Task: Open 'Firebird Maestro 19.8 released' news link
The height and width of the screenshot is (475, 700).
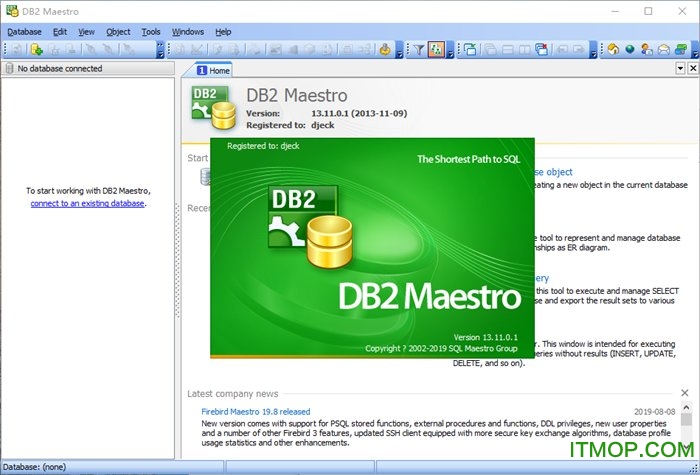Action: click(255, 412)
